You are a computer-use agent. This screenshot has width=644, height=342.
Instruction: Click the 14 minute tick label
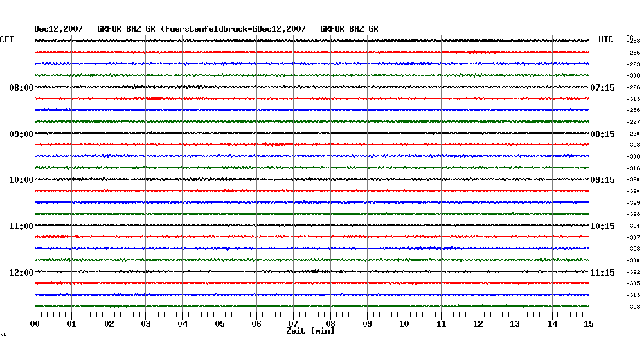pos(552,324)
